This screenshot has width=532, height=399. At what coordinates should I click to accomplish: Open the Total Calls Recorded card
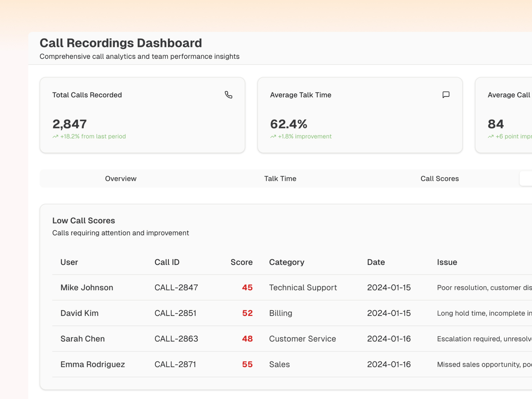(142, 115)
